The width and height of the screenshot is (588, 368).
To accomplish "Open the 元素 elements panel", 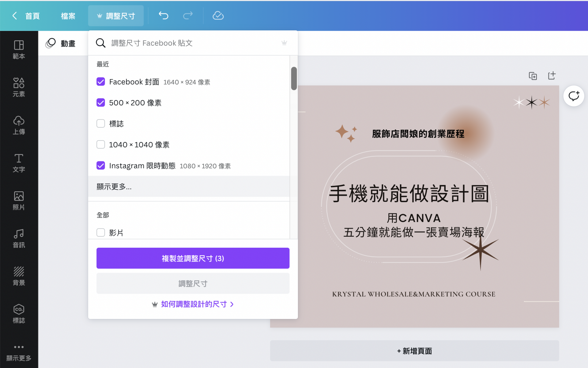I will tap(19, 87).
